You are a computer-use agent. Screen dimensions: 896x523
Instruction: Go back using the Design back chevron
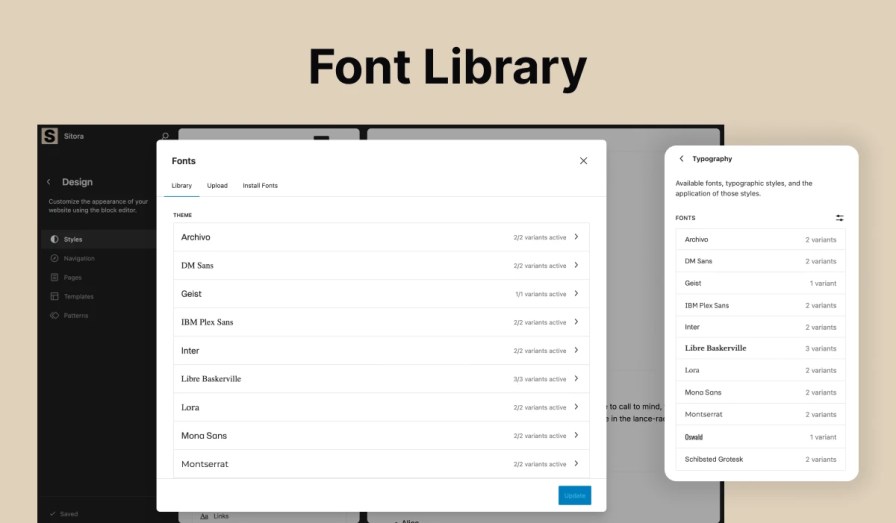point(49,182)
